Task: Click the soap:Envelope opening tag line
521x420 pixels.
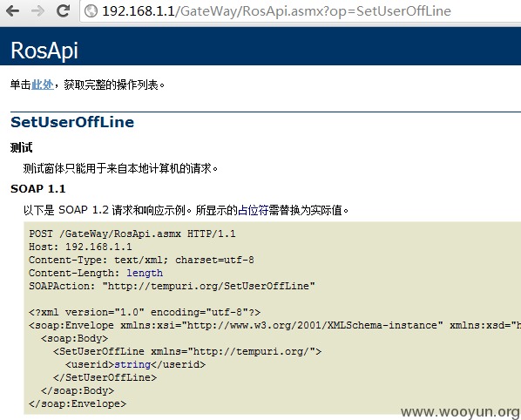Action: click(x=274, y=325)
